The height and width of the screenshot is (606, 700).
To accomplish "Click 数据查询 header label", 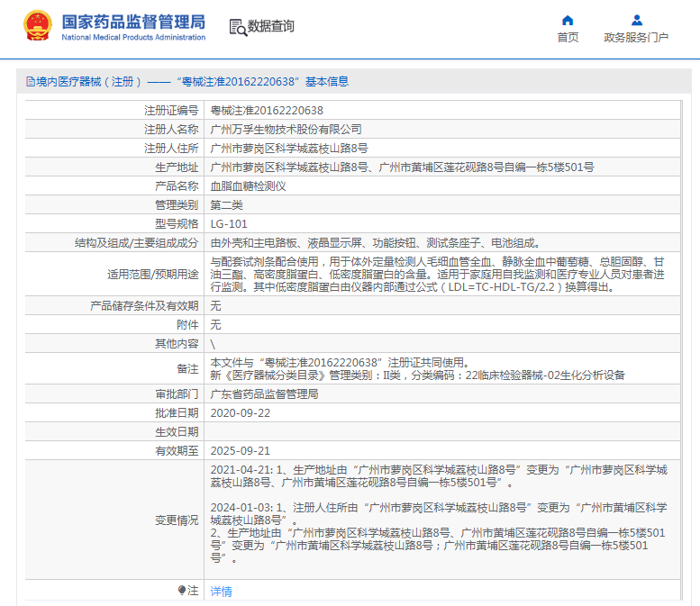I will pos(271,26).
